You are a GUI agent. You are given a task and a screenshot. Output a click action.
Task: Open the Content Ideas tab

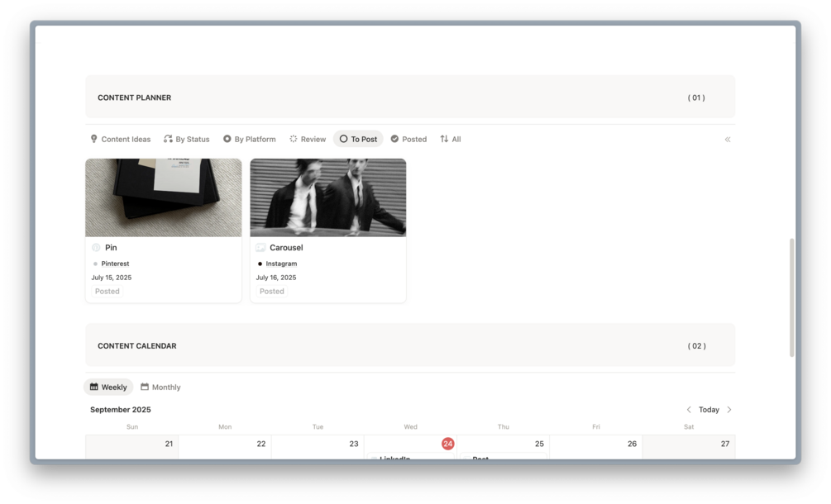point(121,140)
